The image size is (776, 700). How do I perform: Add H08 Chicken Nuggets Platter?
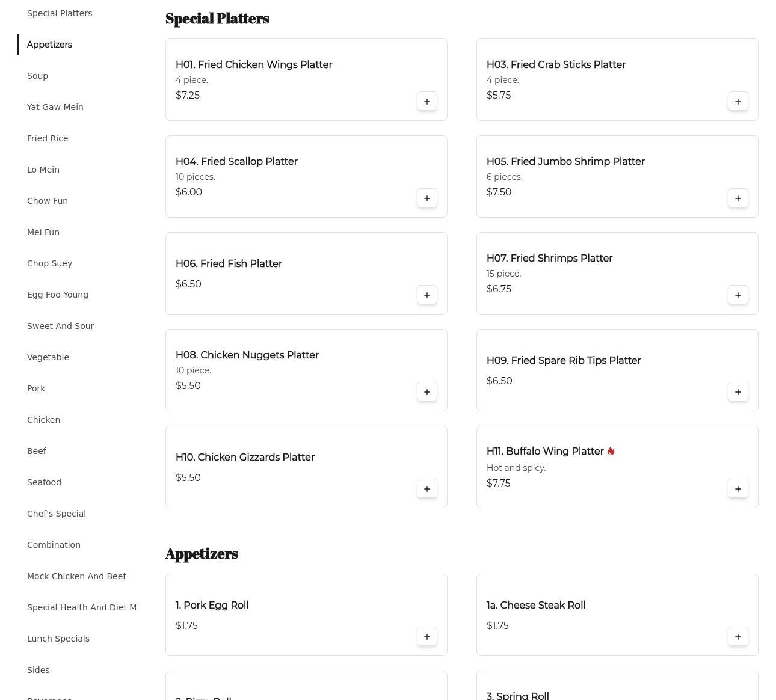tap(427, 392)
